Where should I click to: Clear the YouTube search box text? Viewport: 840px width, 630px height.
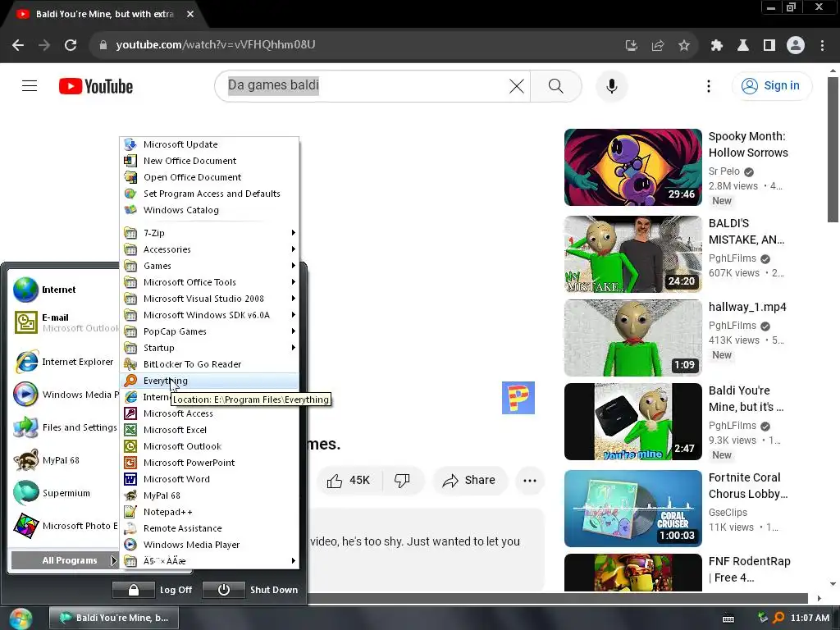coord(517,85)
